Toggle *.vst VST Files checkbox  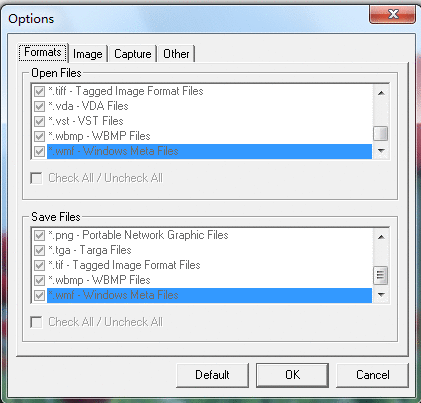coord(39,121)
